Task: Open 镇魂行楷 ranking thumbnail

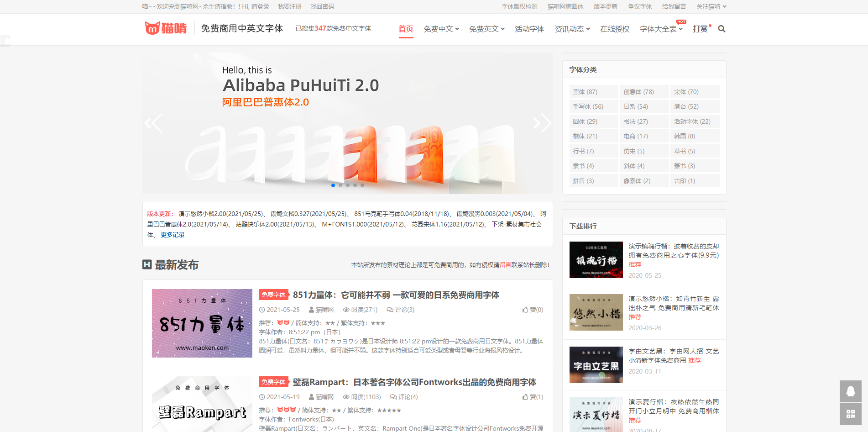Action: 596,260
